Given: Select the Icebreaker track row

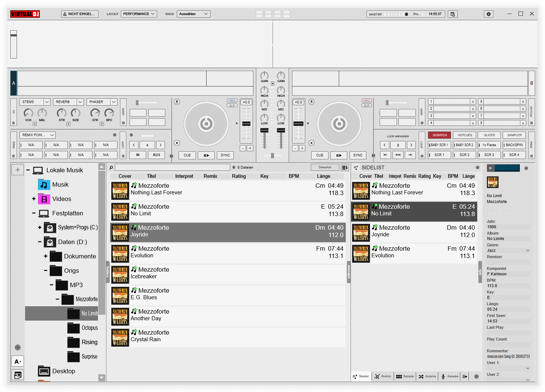Looking at the screenshot, I should 228,274.
